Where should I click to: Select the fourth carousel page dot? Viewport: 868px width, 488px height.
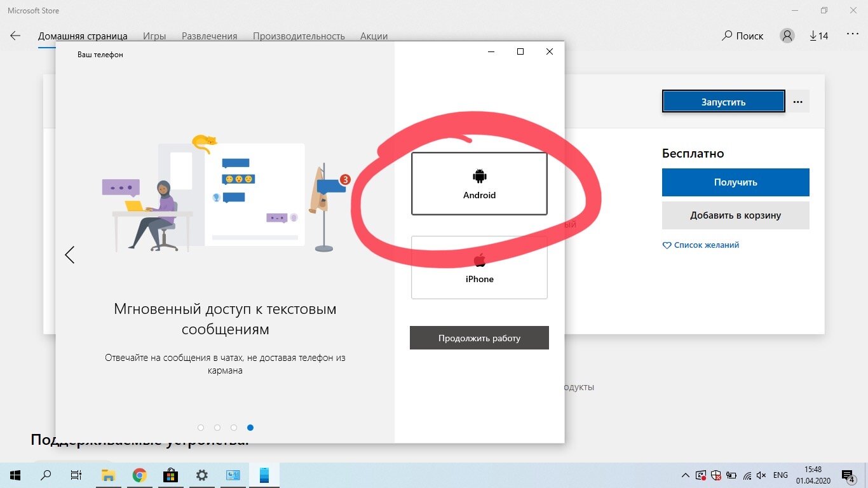tap(250, 428)
